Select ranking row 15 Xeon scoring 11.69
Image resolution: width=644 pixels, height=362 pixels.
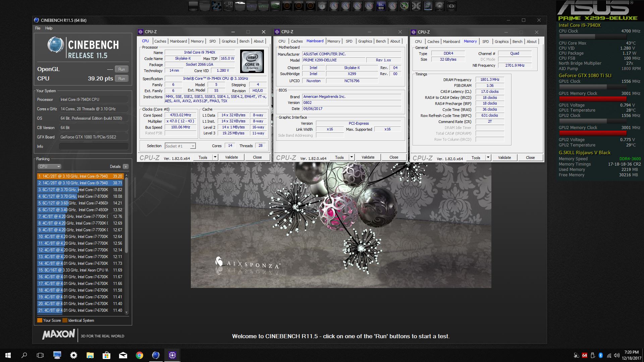click(x=80, y=270)
